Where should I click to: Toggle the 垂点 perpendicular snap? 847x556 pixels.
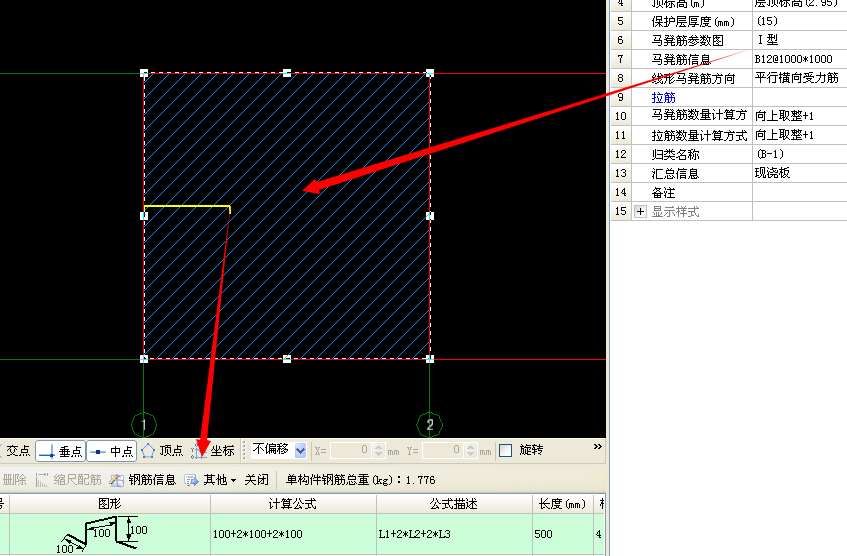tap(60, 451)
